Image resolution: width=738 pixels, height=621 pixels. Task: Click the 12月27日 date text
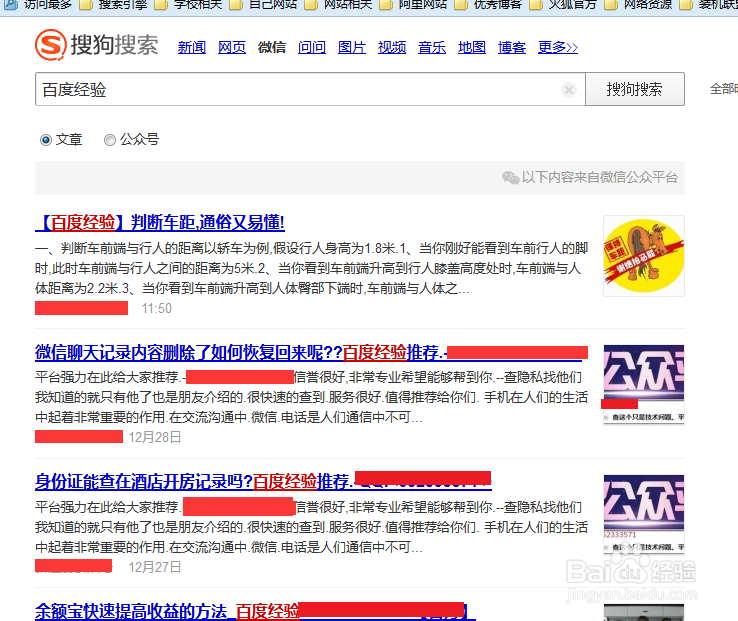click(155, 567)
